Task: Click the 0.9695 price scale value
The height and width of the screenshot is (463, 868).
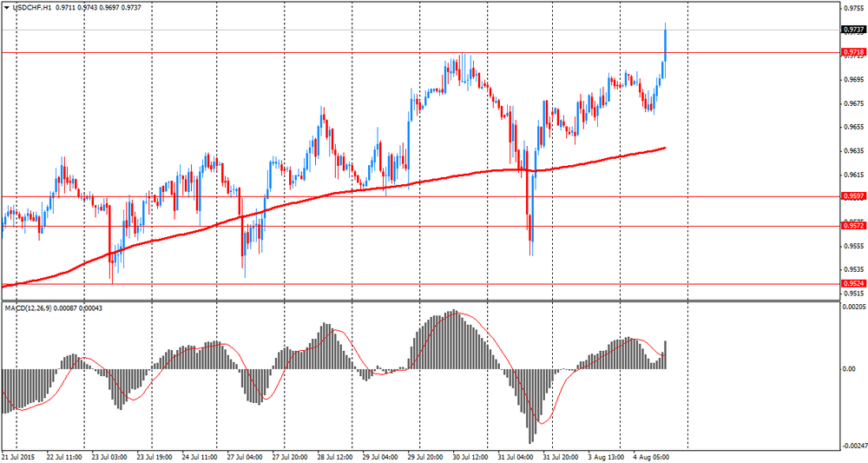Action: pyautogui.click(x=853, y=80)
